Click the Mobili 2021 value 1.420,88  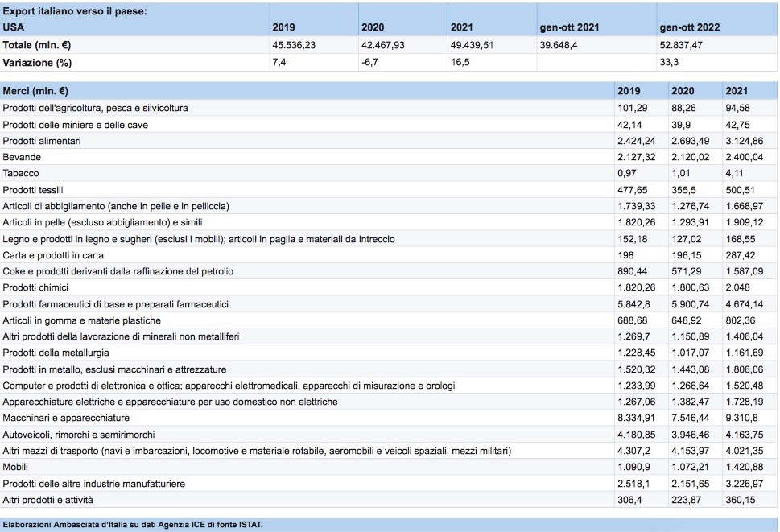tap(745, 467)
